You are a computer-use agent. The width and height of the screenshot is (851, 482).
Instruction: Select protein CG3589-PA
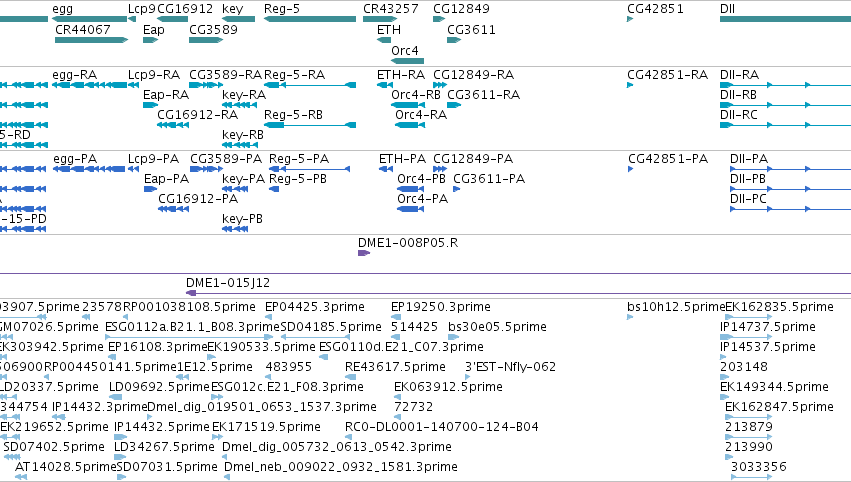click(226, 159)
